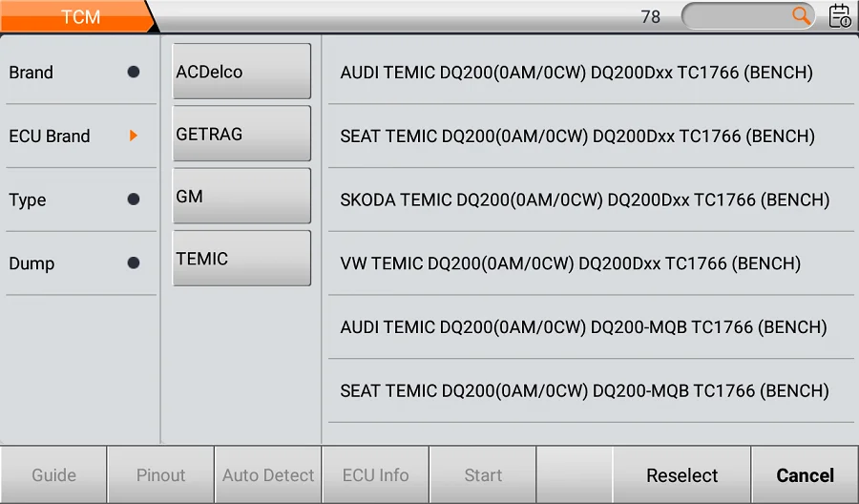This screenshot has height=504, width=859.
Task: Pick SEAT TEMIC DQ200-MQB TC1766 entry
Action: 584,391
